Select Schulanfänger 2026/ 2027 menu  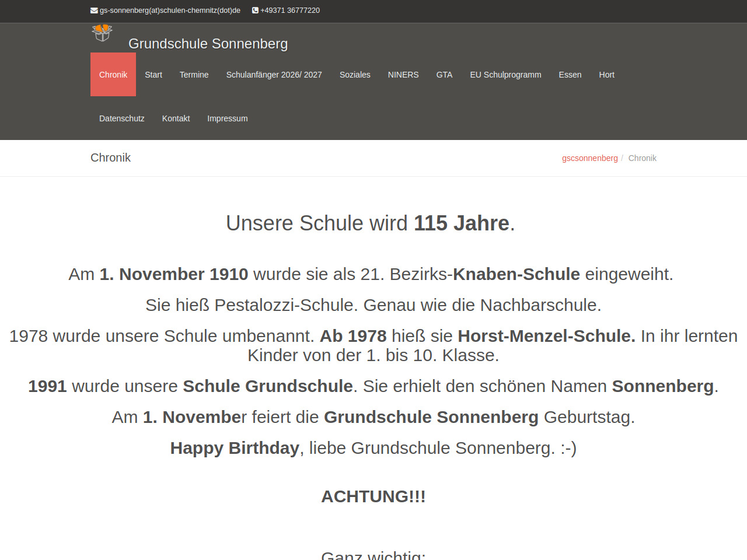[274, 75]
